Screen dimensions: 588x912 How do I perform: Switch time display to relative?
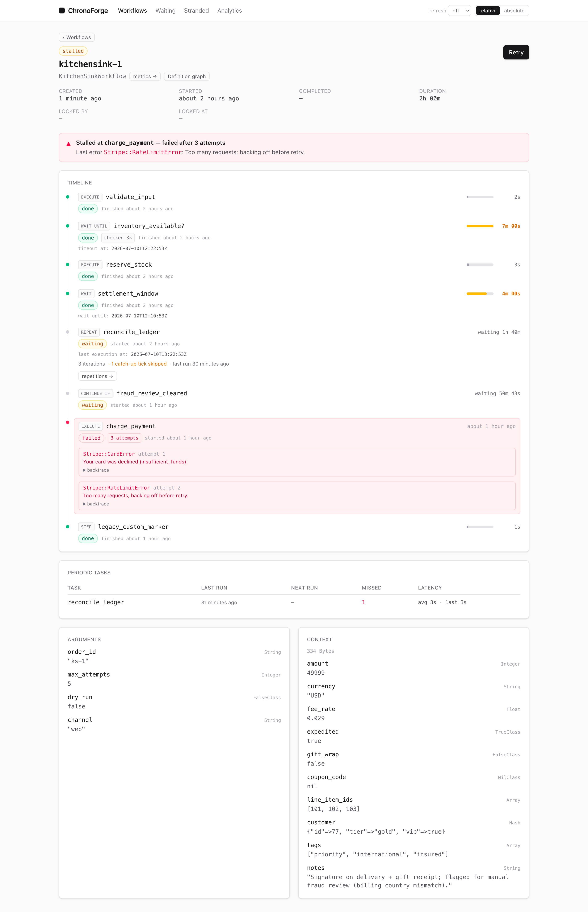coord(488,11)
